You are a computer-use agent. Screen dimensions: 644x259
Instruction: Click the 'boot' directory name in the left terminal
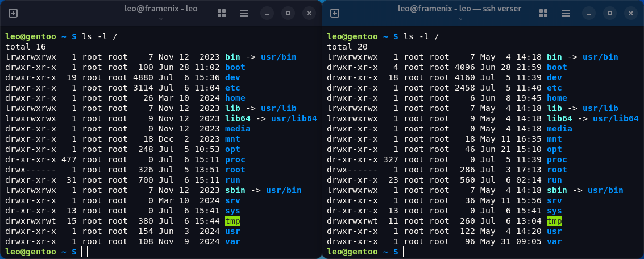tap(235, 67)
